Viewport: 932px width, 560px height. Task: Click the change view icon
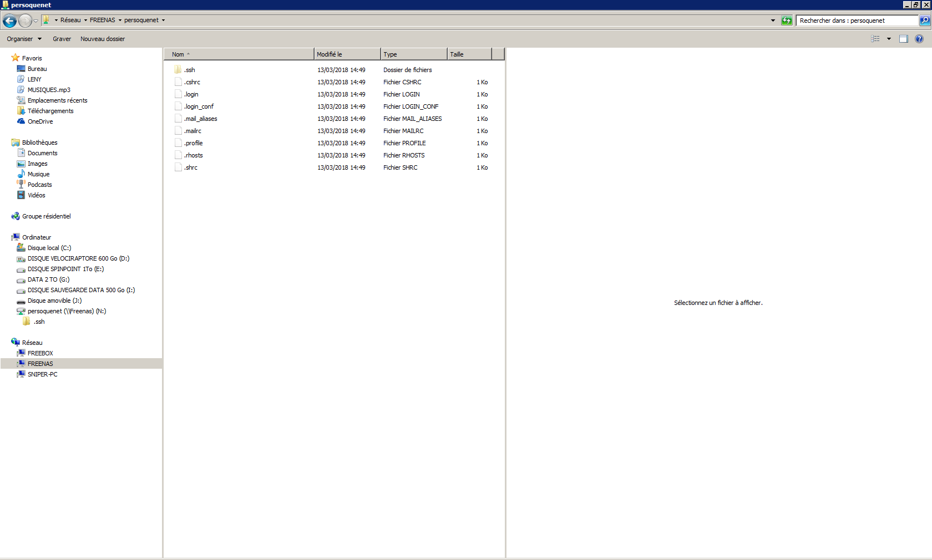pyautogui.click(x=875, y=39)
